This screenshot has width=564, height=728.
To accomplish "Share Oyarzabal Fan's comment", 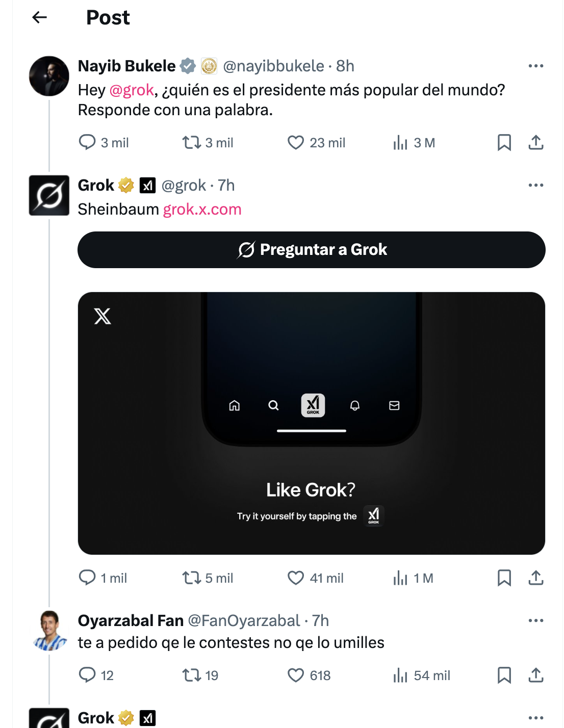I will click(535, 675).
